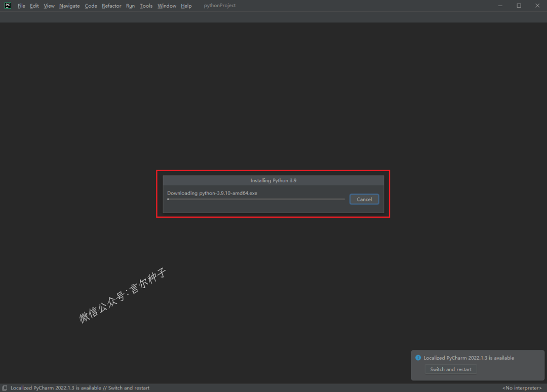Open the Edit menu
The width and height of the screenshot is (547, 392).
pyautogui.click(x=34, y=6)
